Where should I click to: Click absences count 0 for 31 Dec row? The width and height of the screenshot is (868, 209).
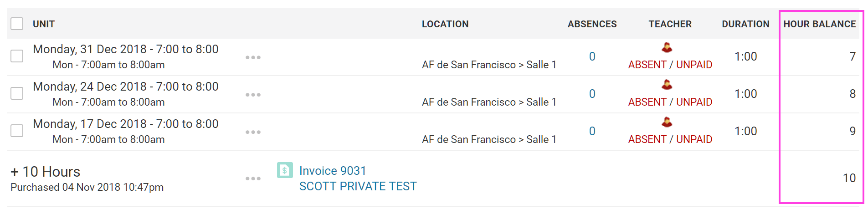tap(592, 56)
